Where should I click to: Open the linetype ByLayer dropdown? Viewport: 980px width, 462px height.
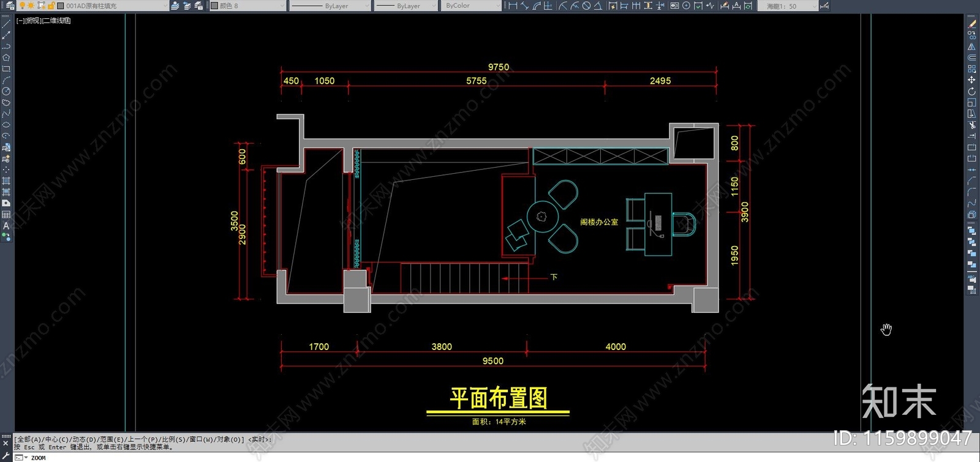330,6
